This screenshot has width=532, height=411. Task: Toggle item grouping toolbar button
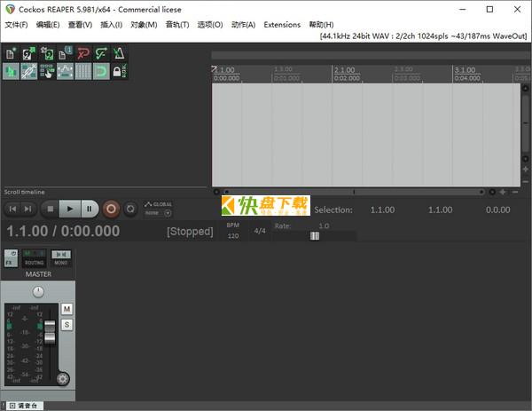[x=29, y=71]
